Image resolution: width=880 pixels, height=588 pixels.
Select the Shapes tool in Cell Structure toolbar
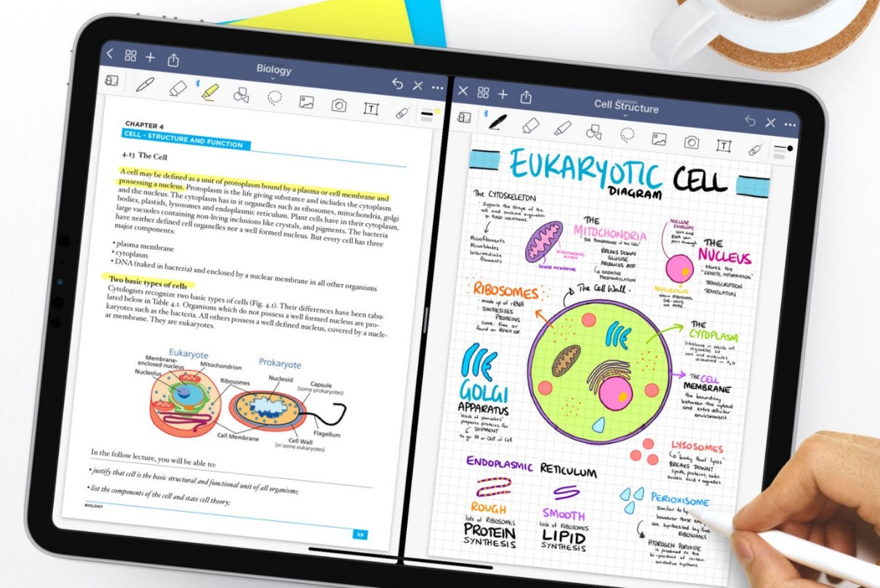tap(594, 132)
